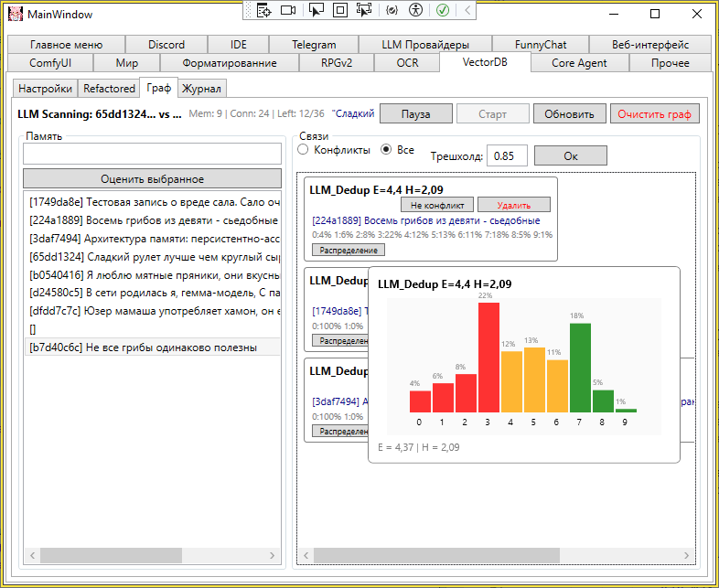Open the LLM Провайдеры tab
719x588 pixels.
click(x=425, y=45)
